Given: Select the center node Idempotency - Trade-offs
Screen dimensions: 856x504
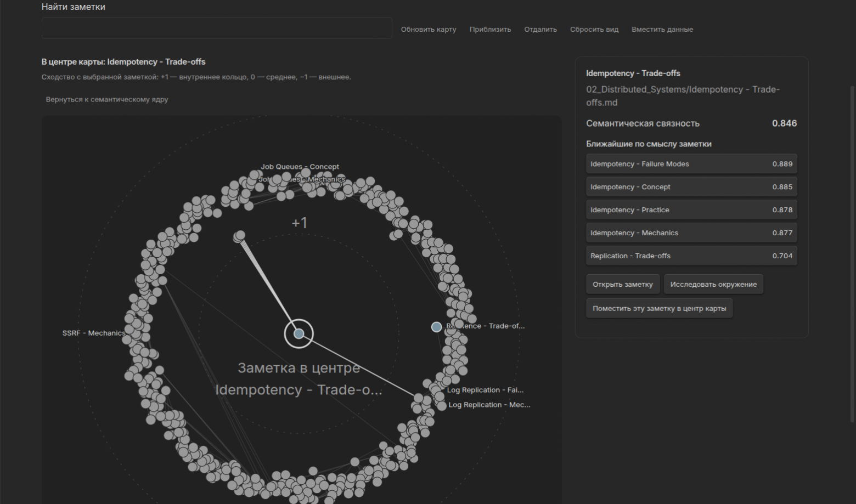Looking at the screenshot, I should (299, 333).
